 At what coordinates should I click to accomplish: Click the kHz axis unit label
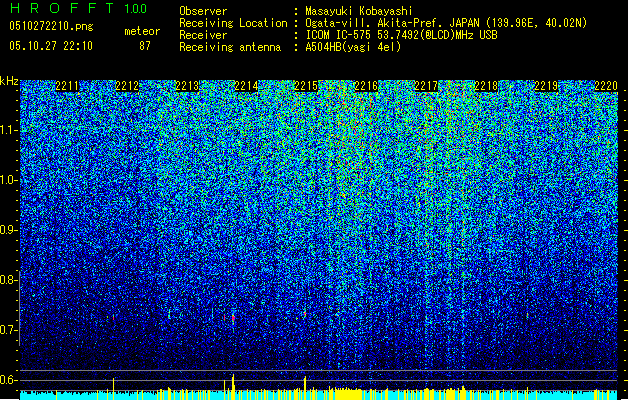(x=9, y=81)
